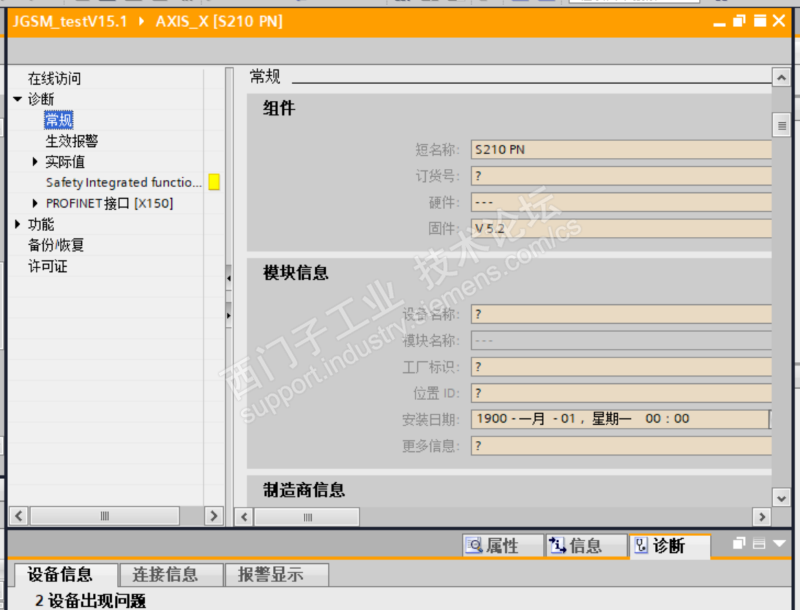
Task: Click the inspector layout split icon
Action: tap(759, 544)
